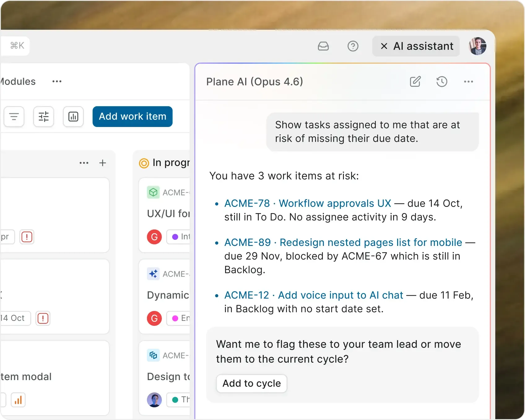Click the 'Want me to flag these' prompt text

click(339, 352)
